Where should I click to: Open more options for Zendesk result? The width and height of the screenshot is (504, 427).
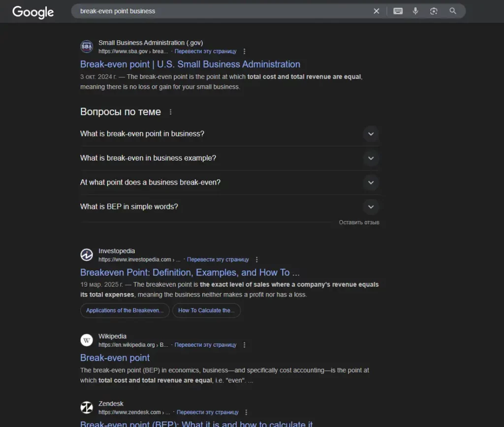click(246, 412)
